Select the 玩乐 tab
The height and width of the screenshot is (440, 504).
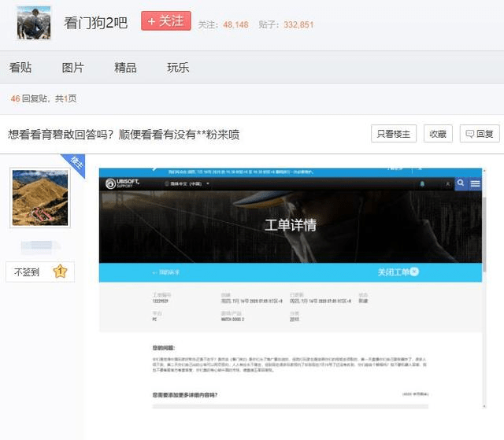[x=178, y=68]
